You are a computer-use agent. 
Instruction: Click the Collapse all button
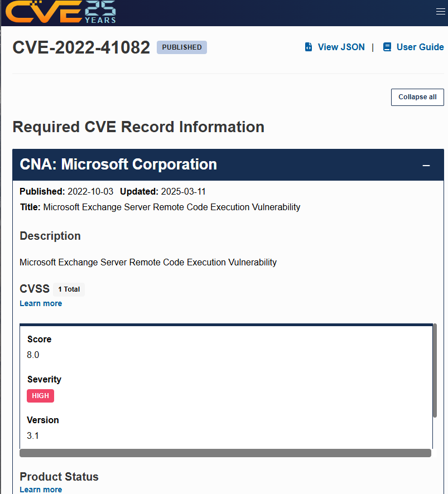coord(417,97)
